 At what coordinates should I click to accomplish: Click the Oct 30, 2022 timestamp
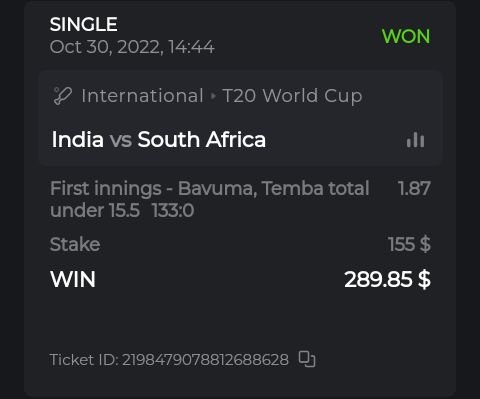132,47
